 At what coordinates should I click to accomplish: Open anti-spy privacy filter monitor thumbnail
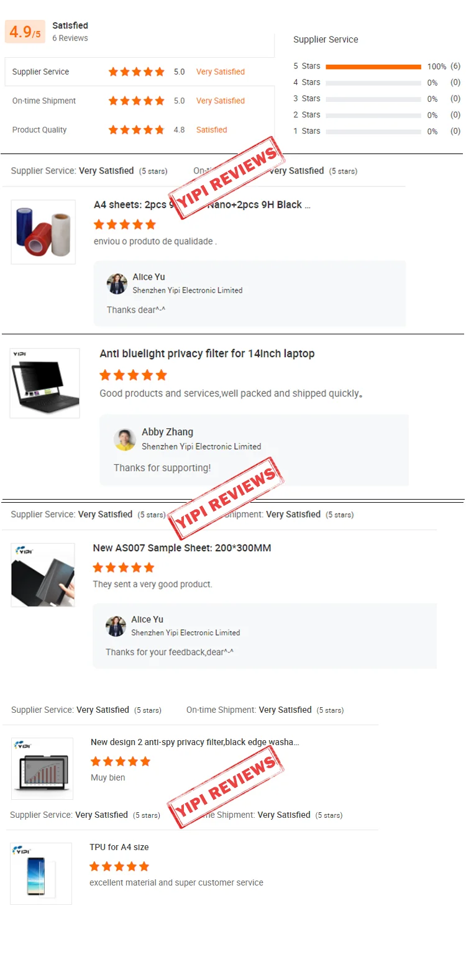42,768
